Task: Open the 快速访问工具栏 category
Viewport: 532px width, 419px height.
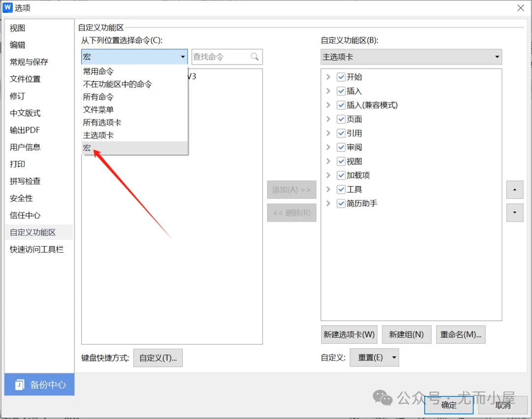Action: pyautogui.click(x=39, y=250)
